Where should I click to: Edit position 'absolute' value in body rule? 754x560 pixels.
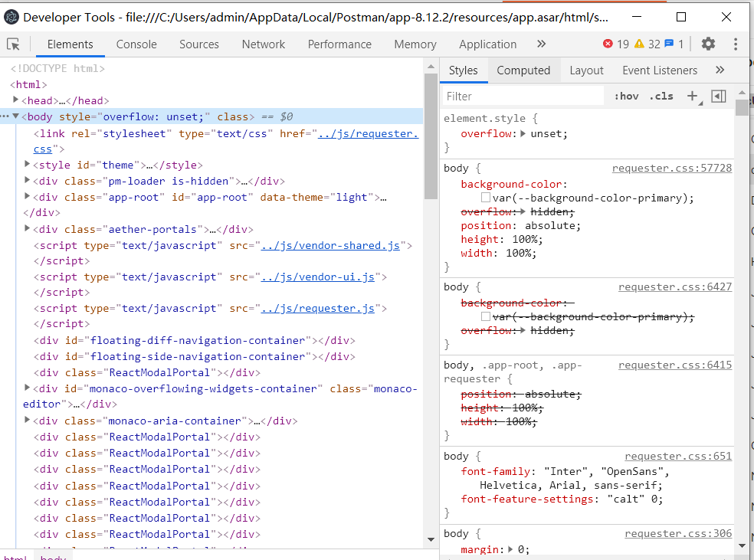tap(549, 225)
